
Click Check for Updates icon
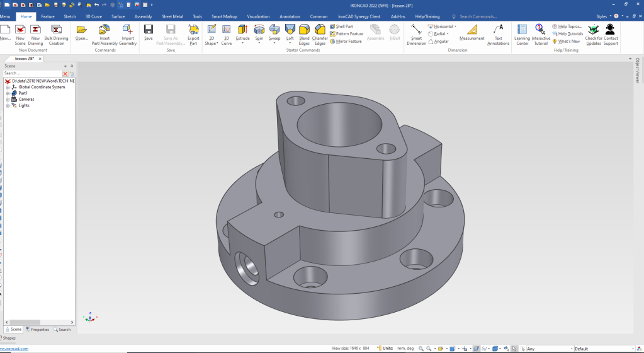click(593, 30)
